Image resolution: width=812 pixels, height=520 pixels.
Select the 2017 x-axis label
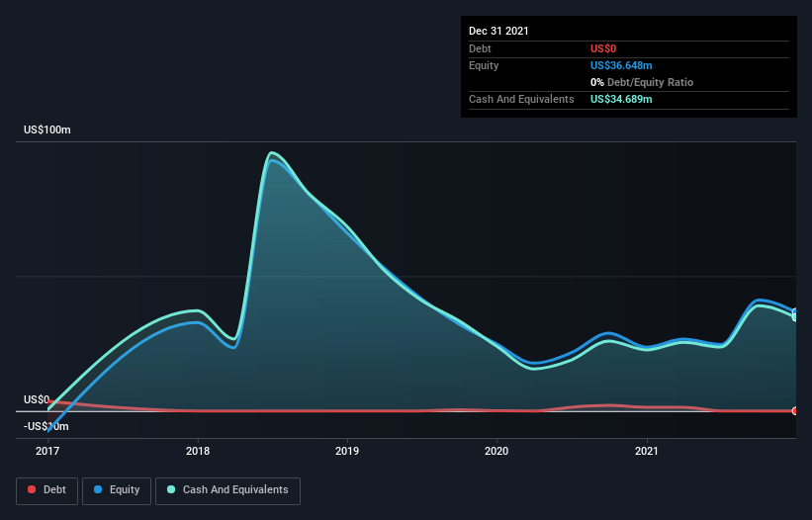tap(47, 451)
